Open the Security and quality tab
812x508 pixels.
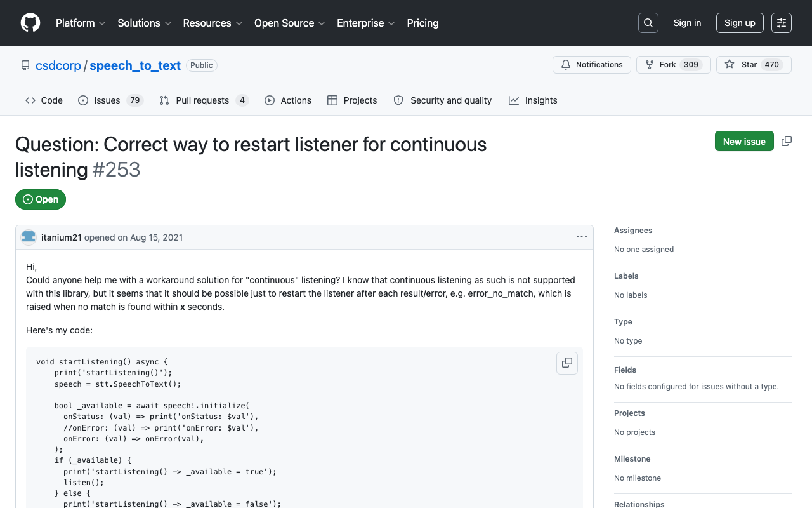(443, 100)
